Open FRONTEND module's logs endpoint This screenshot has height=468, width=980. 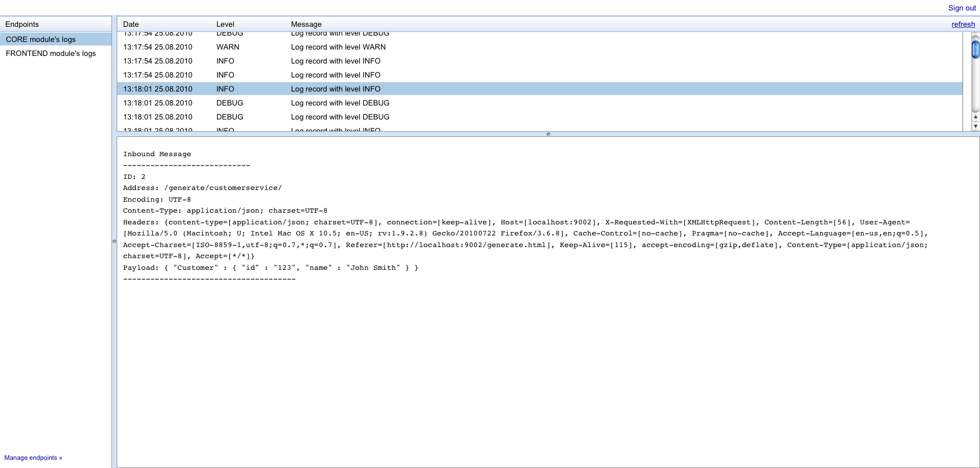point(51,54)
